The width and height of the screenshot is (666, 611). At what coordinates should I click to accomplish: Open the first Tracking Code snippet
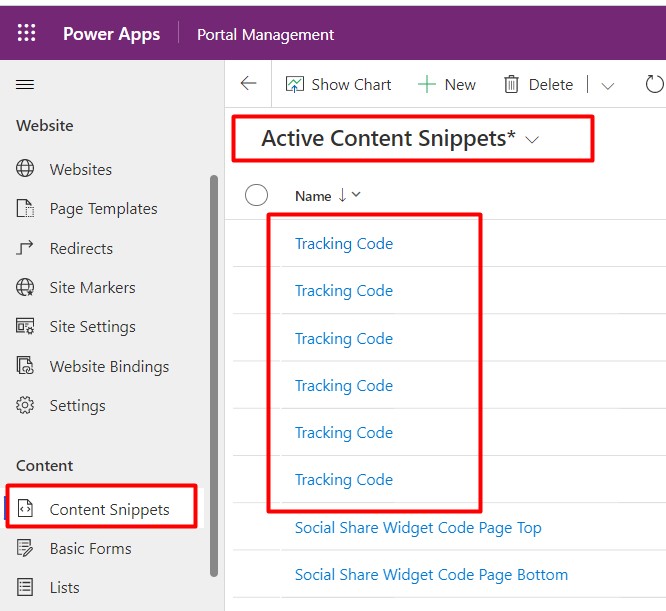coord(344,244)
